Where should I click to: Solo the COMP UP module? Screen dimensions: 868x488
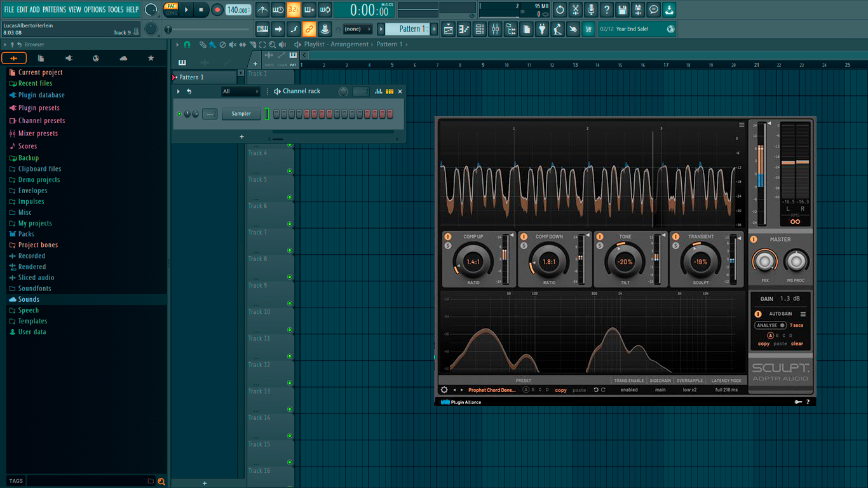(x=448, y=245)
